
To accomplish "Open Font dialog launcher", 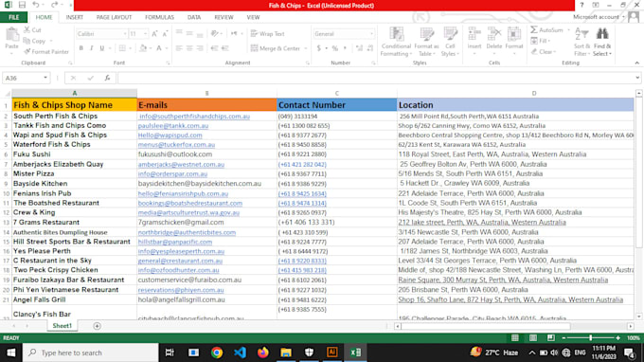I will 168,63.
